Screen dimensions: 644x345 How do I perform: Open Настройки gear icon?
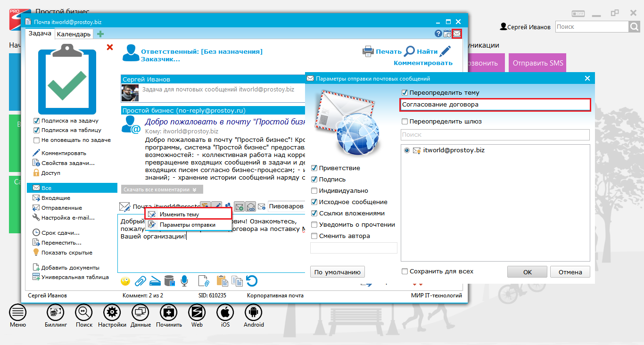112,312
